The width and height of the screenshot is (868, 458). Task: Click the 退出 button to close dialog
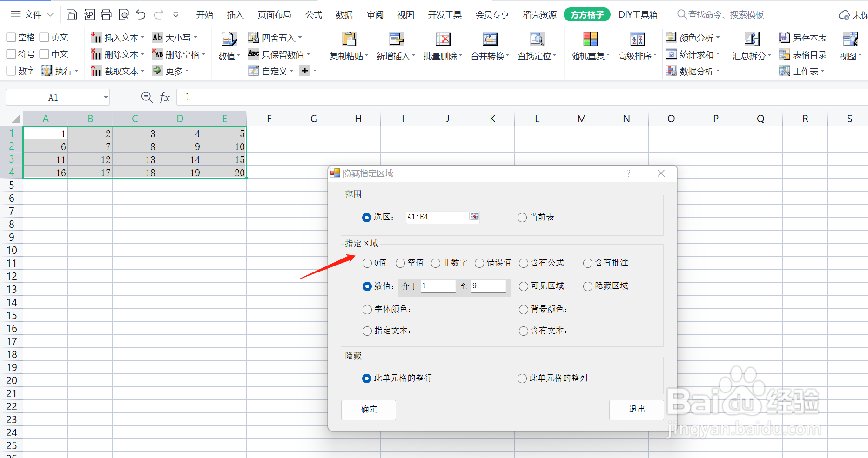click(x=636, y=410)
